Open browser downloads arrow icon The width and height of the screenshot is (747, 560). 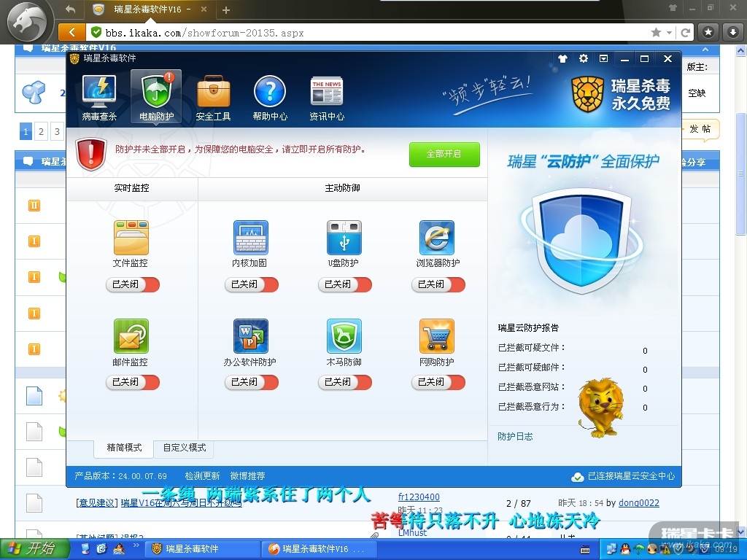pos(732,32)
